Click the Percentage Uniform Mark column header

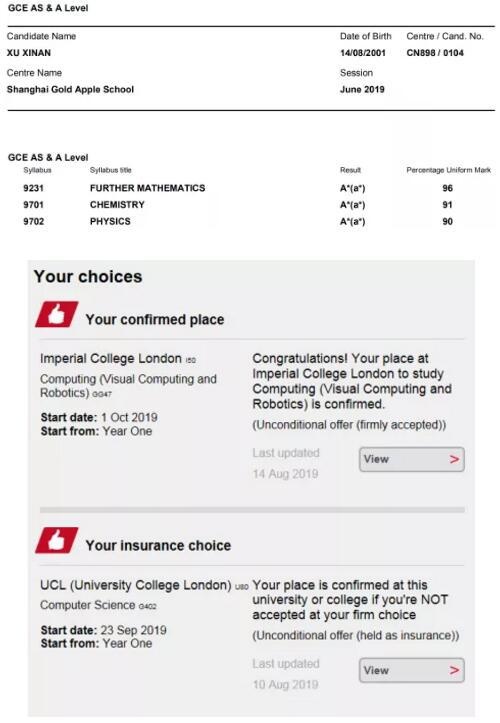[448, 170]
